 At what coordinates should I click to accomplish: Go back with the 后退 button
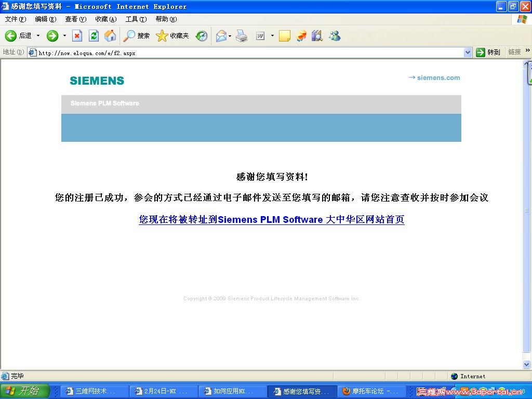click(18, 36)
